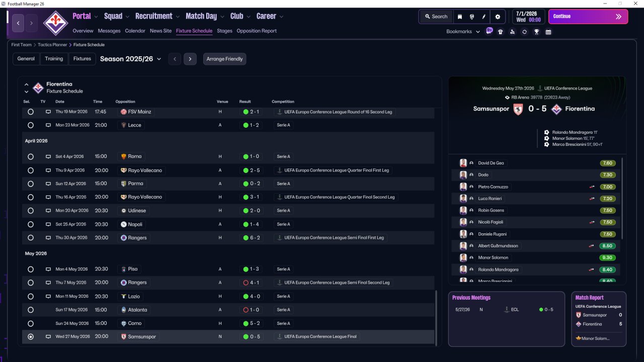Screen dimensions: 644x362
Task: Click the Samsunspor crest in match header
Action: pos(518,109)
